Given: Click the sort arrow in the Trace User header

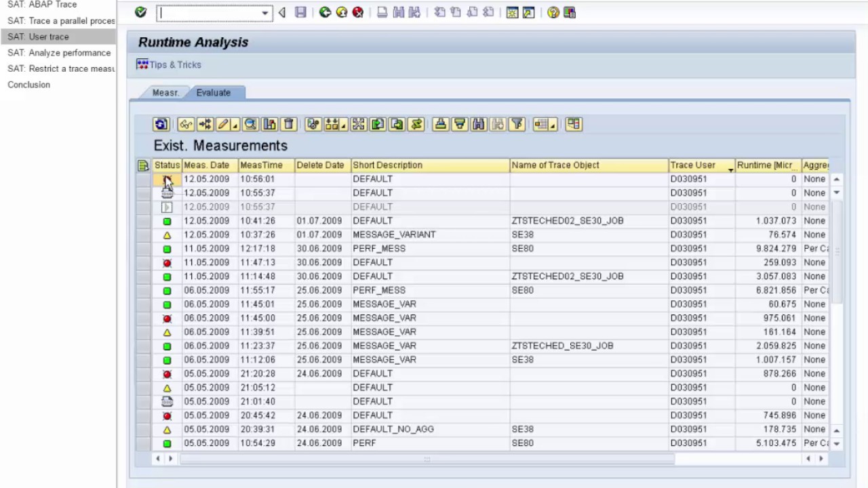Looking at the screenshot, I should (730, 169).
